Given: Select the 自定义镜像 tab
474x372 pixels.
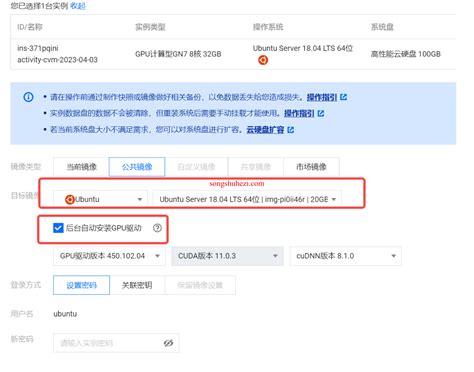Looking at the screenshot, I should pos(196,167).
